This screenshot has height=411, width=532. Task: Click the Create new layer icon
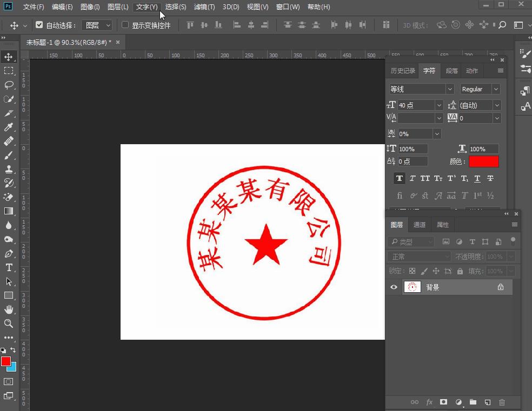[487, 402]
